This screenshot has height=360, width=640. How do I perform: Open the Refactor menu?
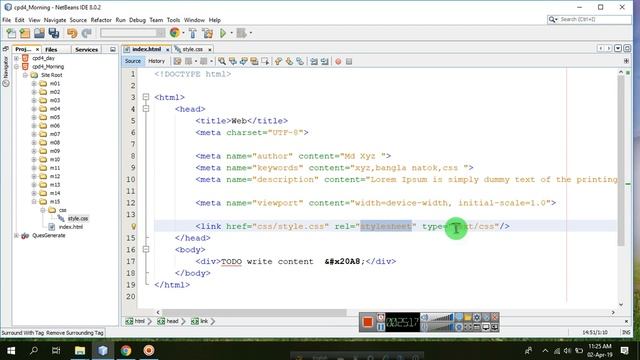[x=101, y=20]
